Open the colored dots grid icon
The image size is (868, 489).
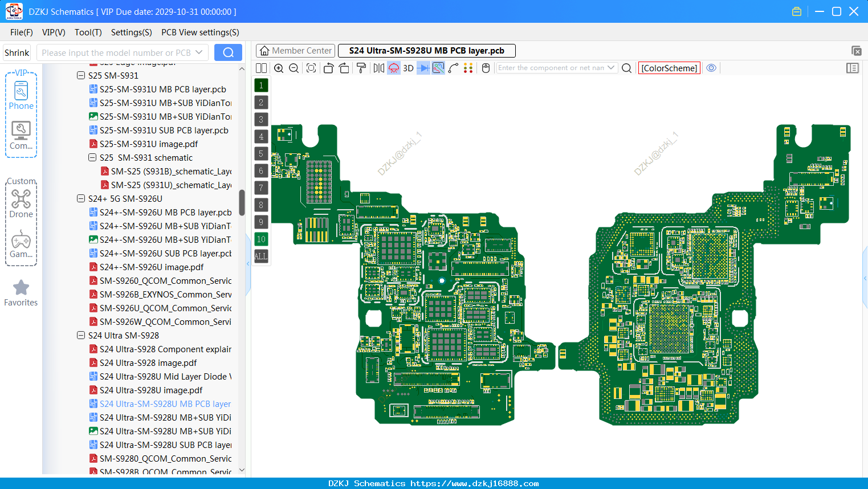tap(468, 68)
